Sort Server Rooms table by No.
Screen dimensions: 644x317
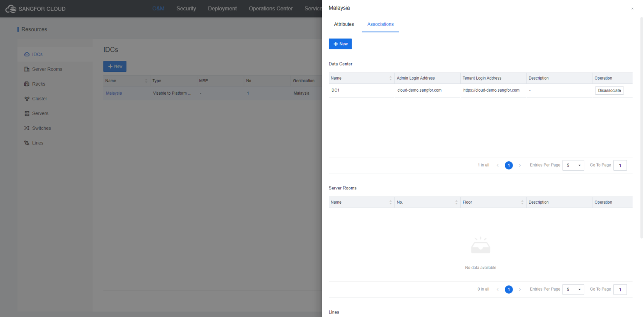(457, 202)
